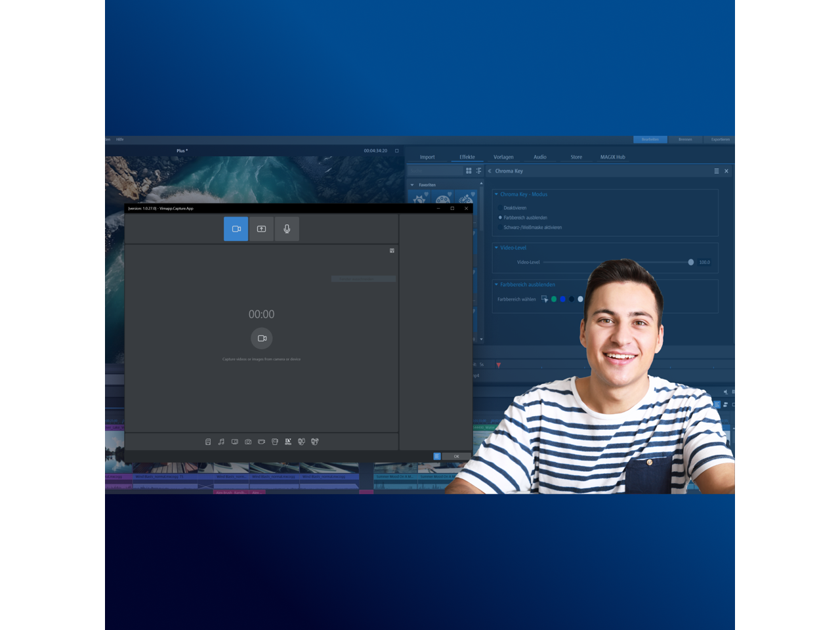Image resolution: width=840 pixels, height=630 pixels.
Task: Choose the black color swatch
Action: 572,299
